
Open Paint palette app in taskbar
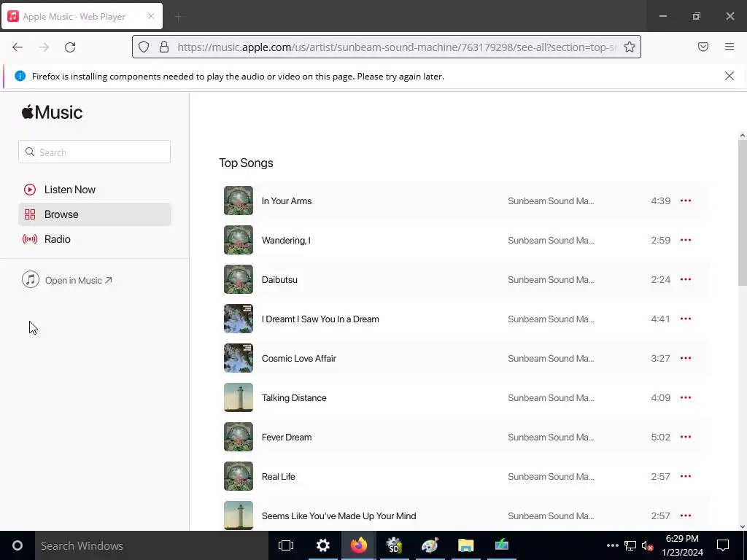430,545
